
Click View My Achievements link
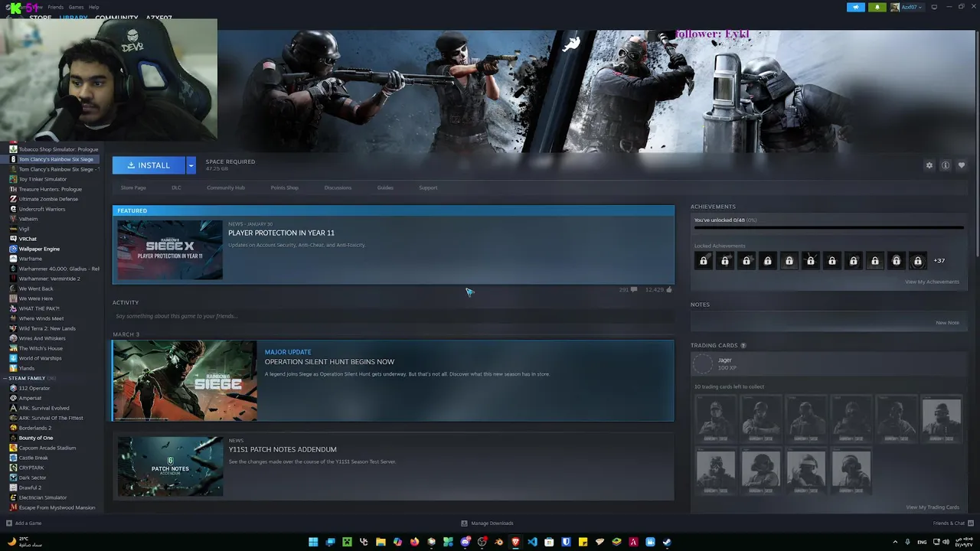(932, 282)
